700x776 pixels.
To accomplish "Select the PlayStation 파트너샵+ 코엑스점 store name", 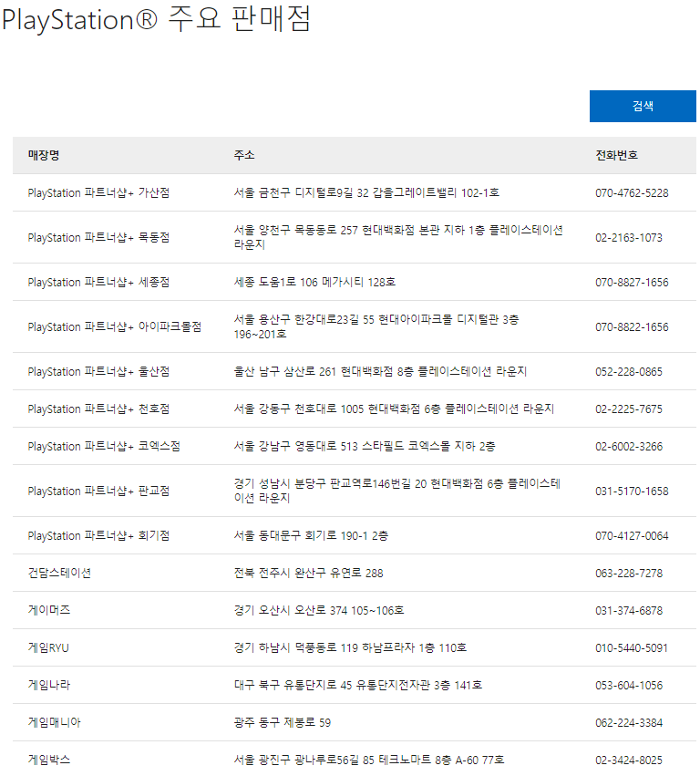I will [104, 447].
